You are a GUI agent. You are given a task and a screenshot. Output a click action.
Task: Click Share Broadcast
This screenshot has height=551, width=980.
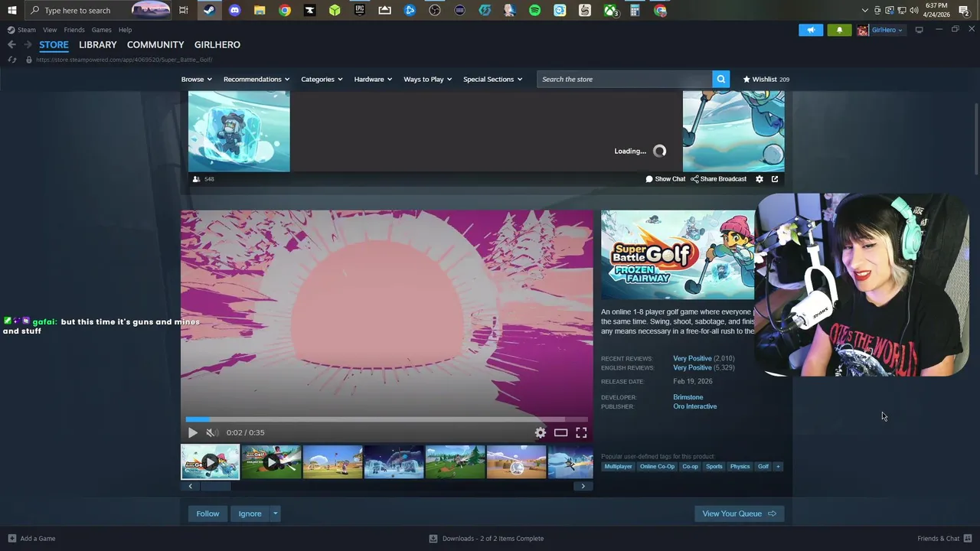click(718, 179)
